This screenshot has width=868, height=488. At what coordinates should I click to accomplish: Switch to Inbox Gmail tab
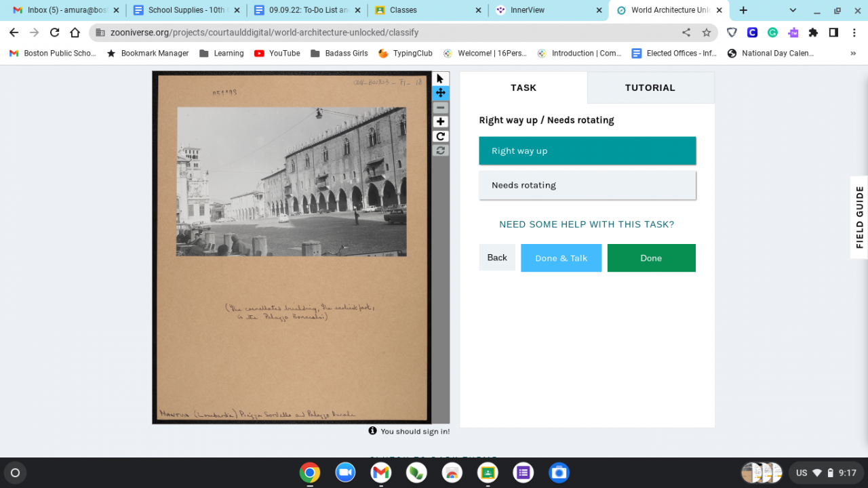[x=64, y=10]
